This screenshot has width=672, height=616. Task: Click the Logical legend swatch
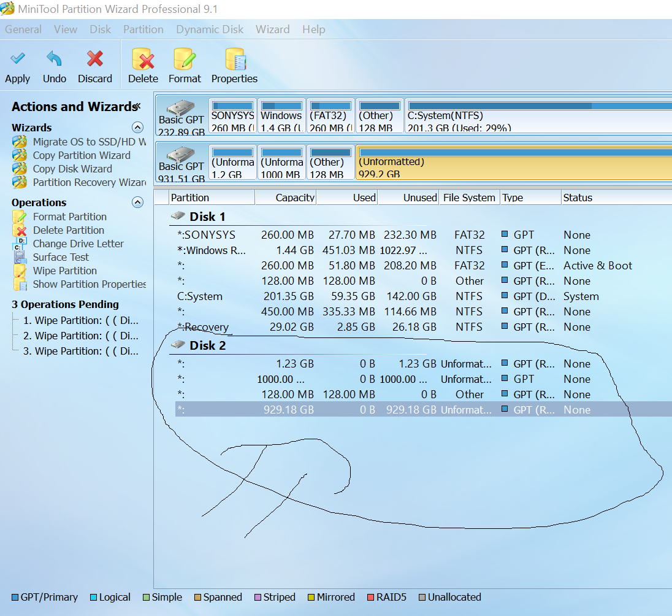click(x=93, y=598)
